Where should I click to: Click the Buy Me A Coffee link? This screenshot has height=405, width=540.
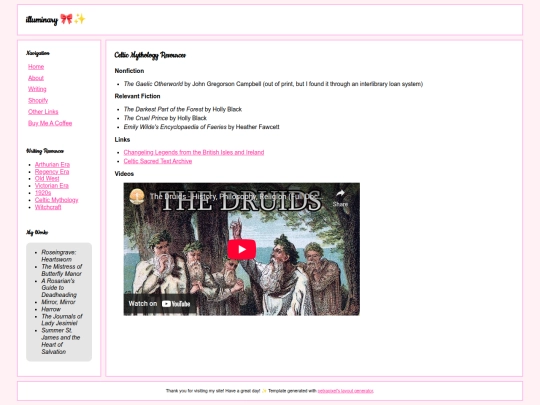click(x=50, y=123)
